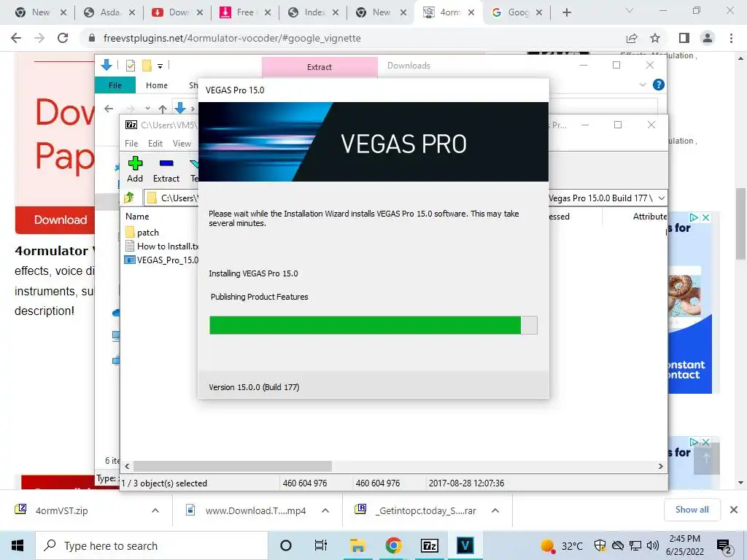Switch to VEGAS installer taskbar icon
The height and width of the screenshot is (560, 747).
click(x=465, y=545)
